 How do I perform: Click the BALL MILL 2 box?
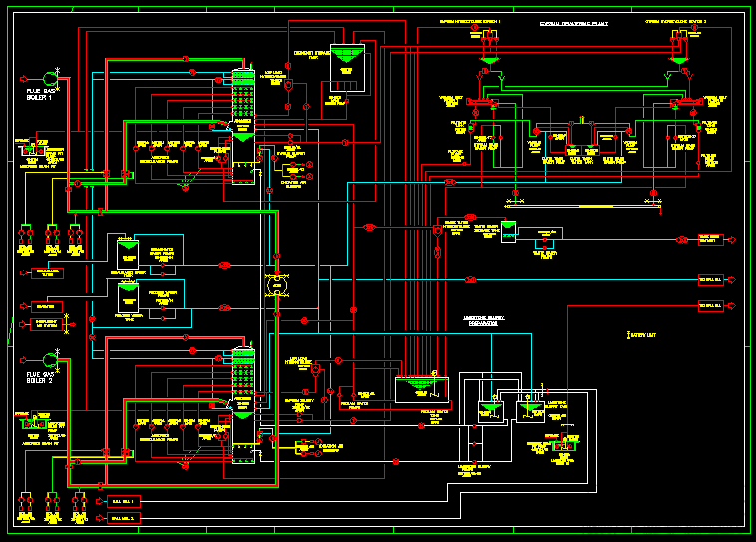coord(124,518)
